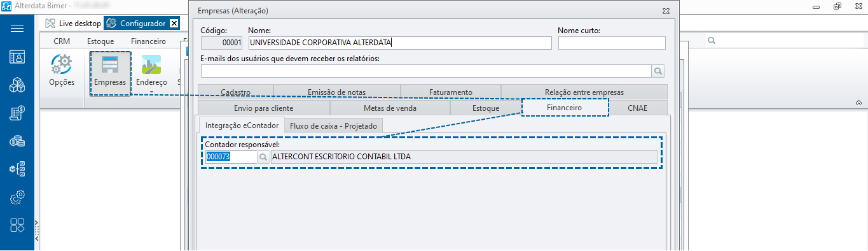Open the sidebar gears settings icon
This screenshot has width=868, height=251.
pyautogui.click(x=17, y=197)
